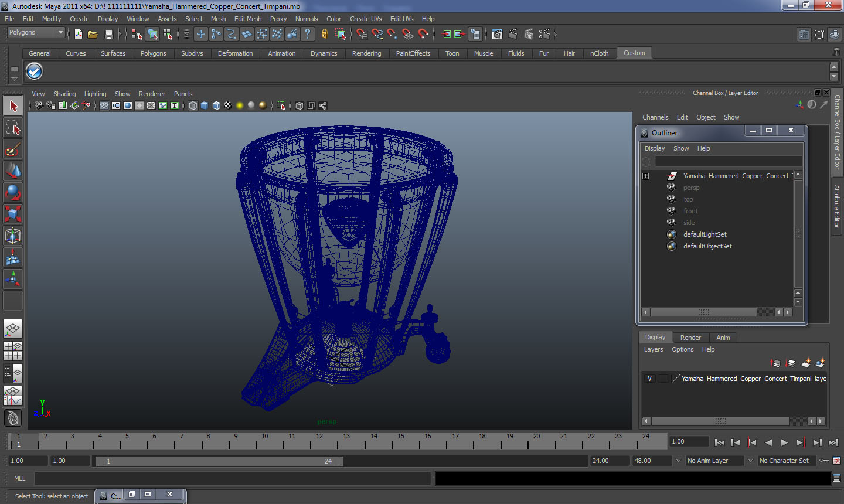
Task: Create a new scene file
Action: coord(78,34)
